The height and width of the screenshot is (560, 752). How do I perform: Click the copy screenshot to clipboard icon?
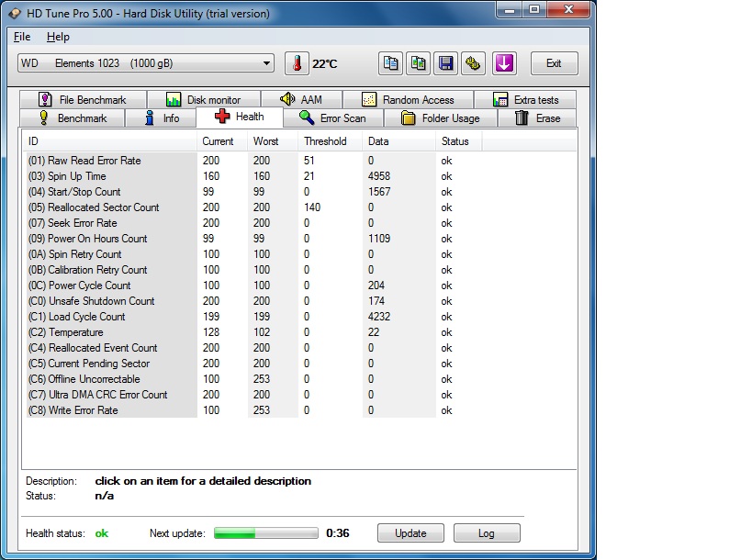[x=418, y=63]
